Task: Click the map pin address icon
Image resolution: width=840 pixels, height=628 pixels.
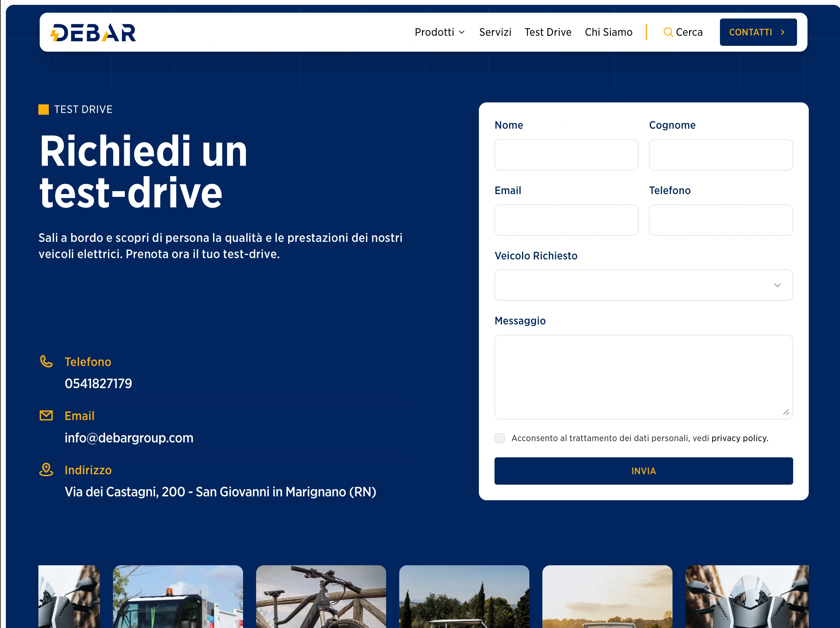Action: (x=46, y=469)
